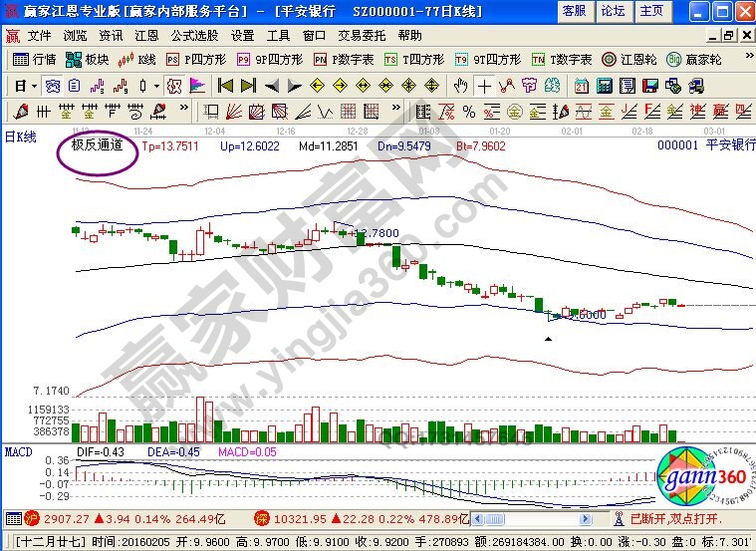Open the 论坛 forum button
Screen dimensions: 756x551
[613, 11]
